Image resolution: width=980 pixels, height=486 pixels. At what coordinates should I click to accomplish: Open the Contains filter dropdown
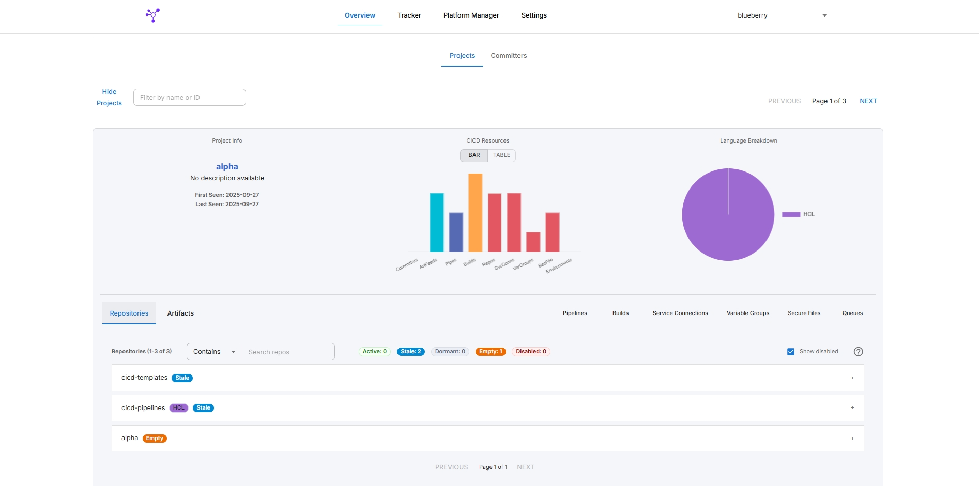click(214, 352)
